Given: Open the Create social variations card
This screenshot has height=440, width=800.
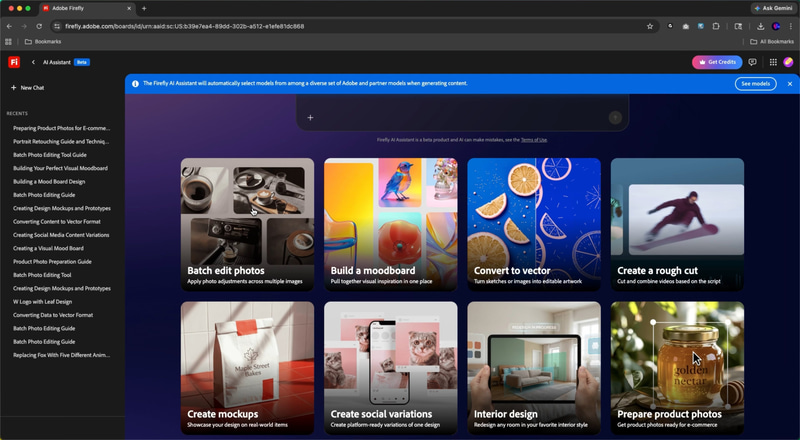Looking at the screenshot, I should coord(391,368).
